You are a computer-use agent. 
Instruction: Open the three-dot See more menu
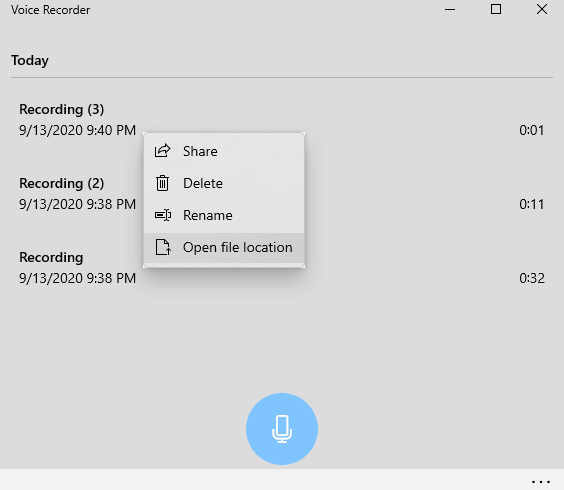(x=541, y=481)
